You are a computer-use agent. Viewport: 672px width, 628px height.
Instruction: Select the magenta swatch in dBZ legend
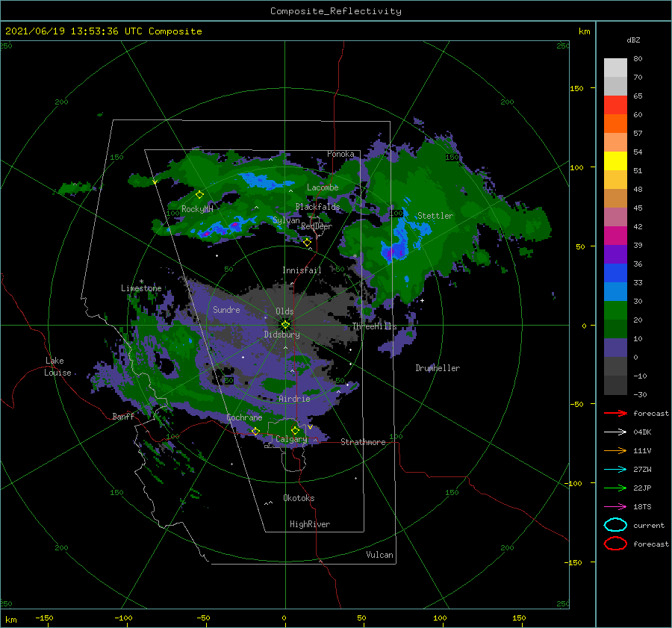(x=615, y=236)
